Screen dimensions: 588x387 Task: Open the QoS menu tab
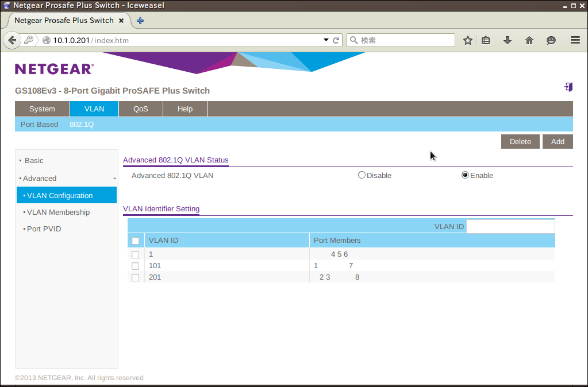click(x=141, y=109)
